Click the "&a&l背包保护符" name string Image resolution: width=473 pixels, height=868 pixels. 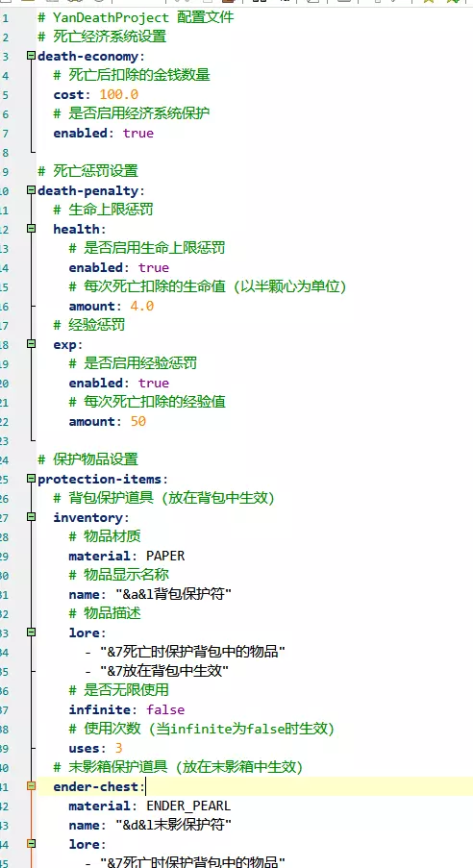point(173,594)
